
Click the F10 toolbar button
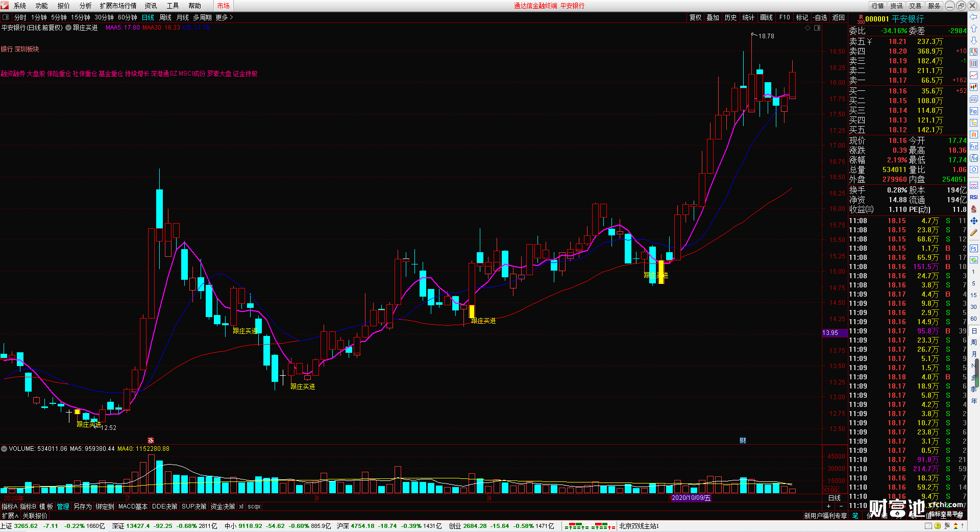785,17
